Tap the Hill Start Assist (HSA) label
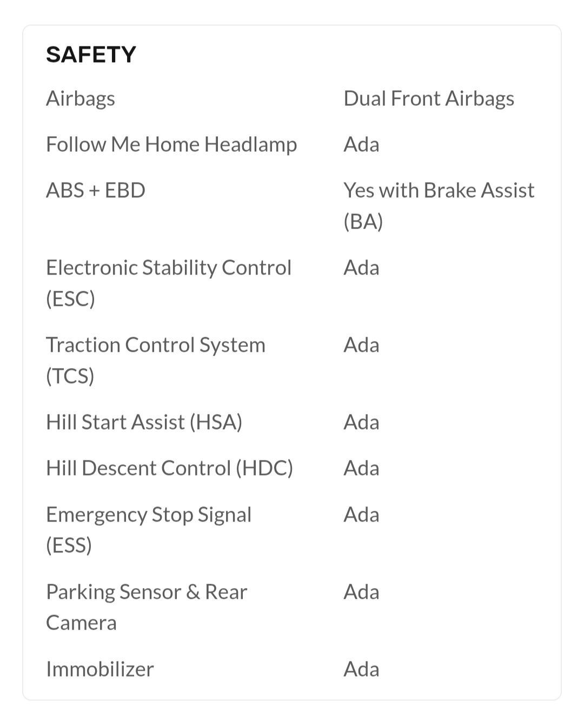584x728 pixels. click(144, 422)
